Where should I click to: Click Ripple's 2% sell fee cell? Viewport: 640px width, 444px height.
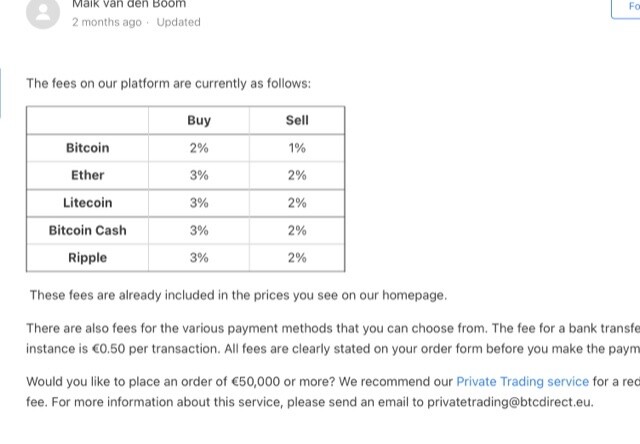pyautogui.click(x=297, y=258)
